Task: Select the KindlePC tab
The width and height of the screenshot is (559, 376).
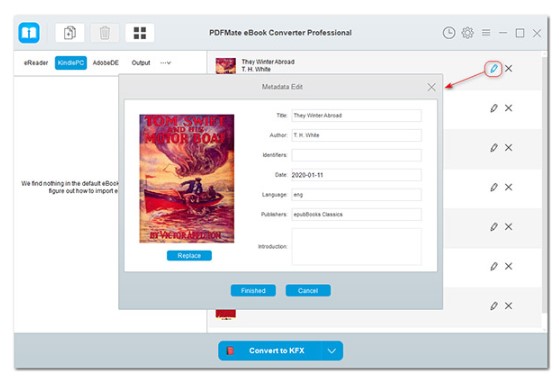Action: [71, 63]
